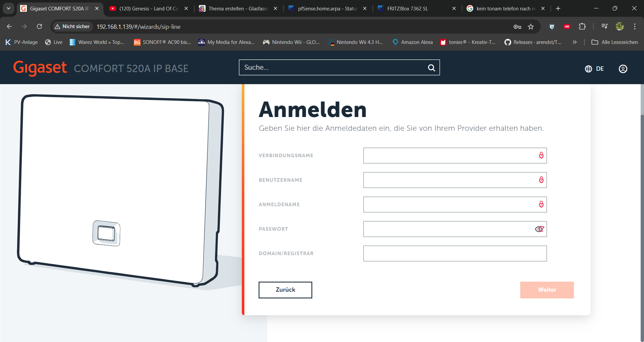644x342 pixels.
Task: Open the tab search dropdown arrow
Action: pos(8,8)
